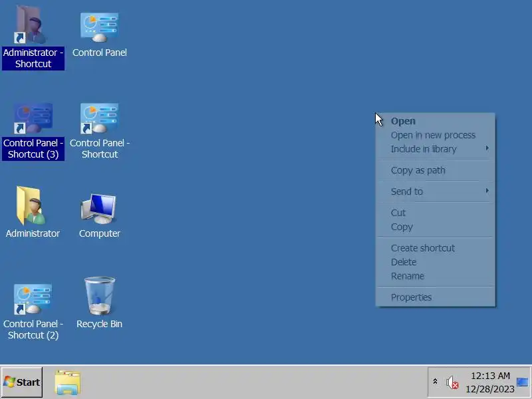Select the Control Panel - Shortcut icon
Viewport: 532px width, 399px height.
(99, 131)
